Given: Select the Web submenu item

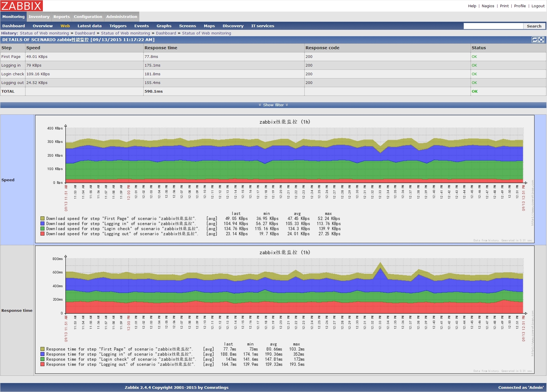Looking at the screenshot, I should pyautogui.click(x=65, y=26).
